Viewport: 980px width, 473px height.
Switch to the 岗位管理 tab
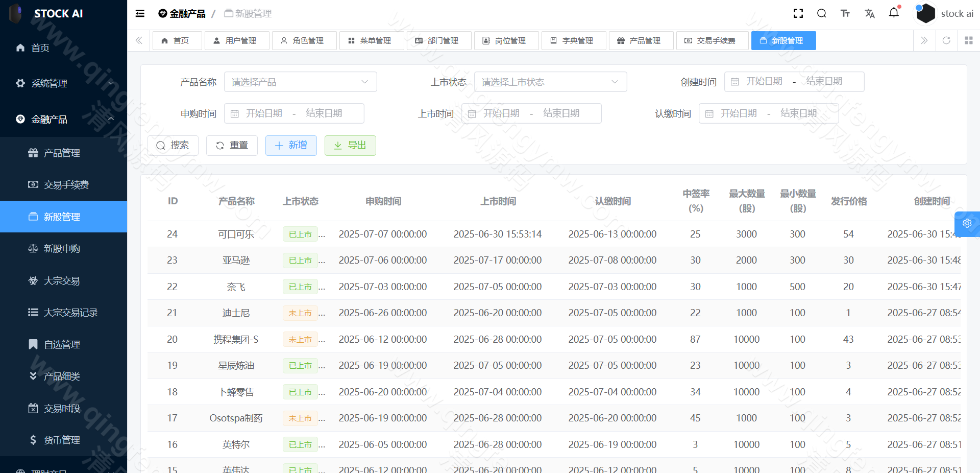(506, 40)
